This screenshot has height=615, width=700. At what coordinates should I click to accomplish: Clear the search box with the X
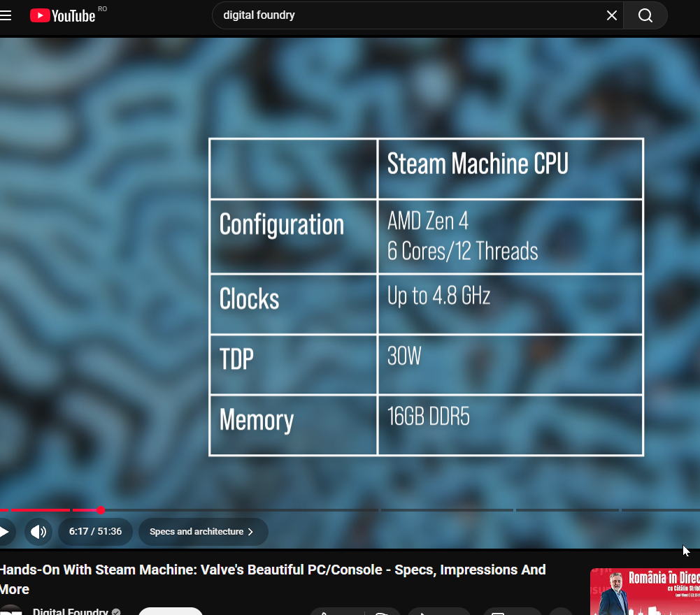612,15
